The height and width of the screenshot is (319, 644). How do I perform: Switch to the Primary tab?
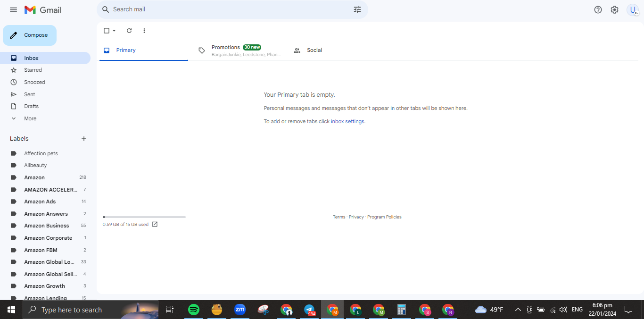(x=144, y=50)
